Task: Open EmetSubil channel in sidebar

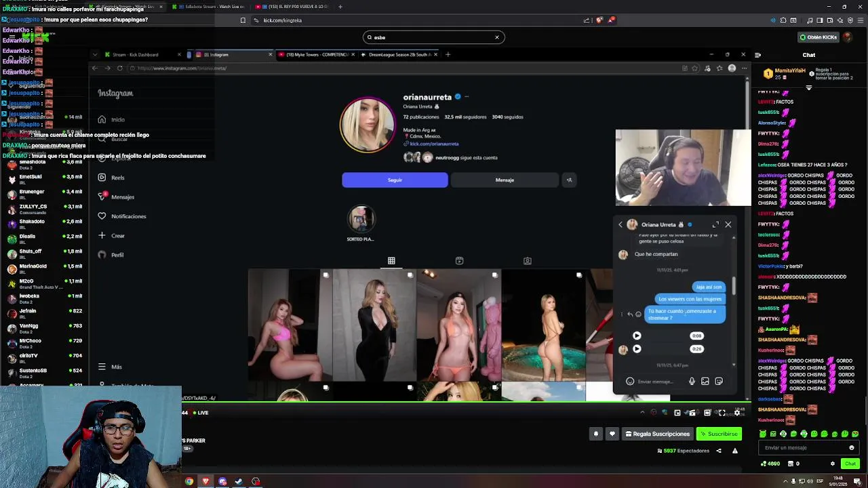Action: coord(41,179)
